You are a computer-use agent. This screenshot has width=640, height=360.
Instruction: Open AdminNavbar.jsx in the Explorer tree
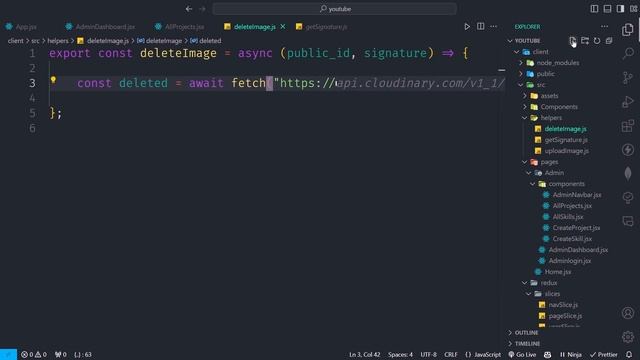(x=576, y=195)
